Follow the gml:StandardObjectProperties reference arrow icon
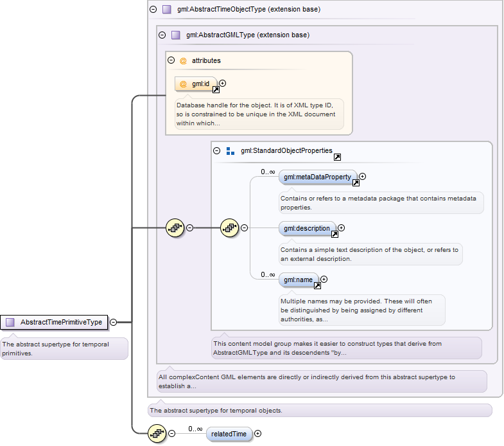Viewport: 504px width, 446px height. pyautogui.click(x=337, y=157)
